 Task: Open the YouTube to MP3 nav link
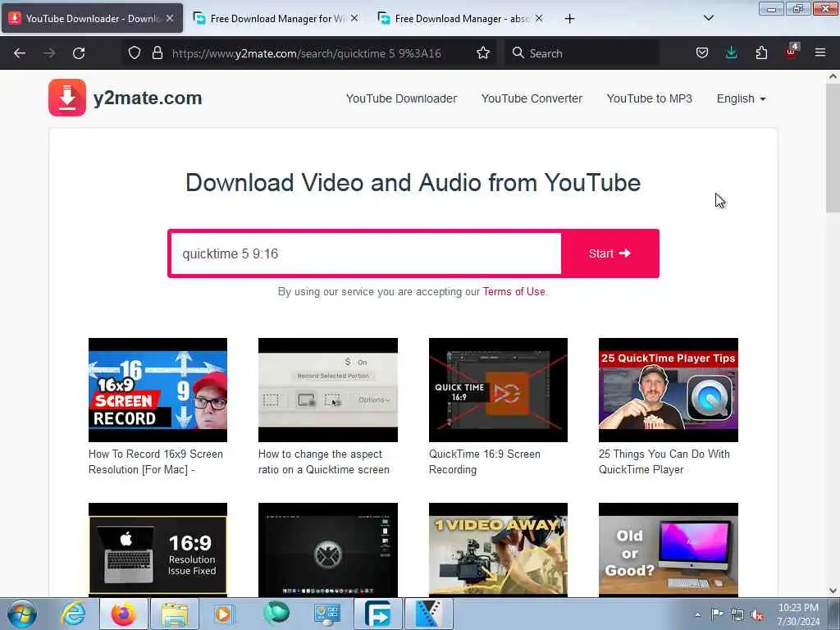point(650,98)
